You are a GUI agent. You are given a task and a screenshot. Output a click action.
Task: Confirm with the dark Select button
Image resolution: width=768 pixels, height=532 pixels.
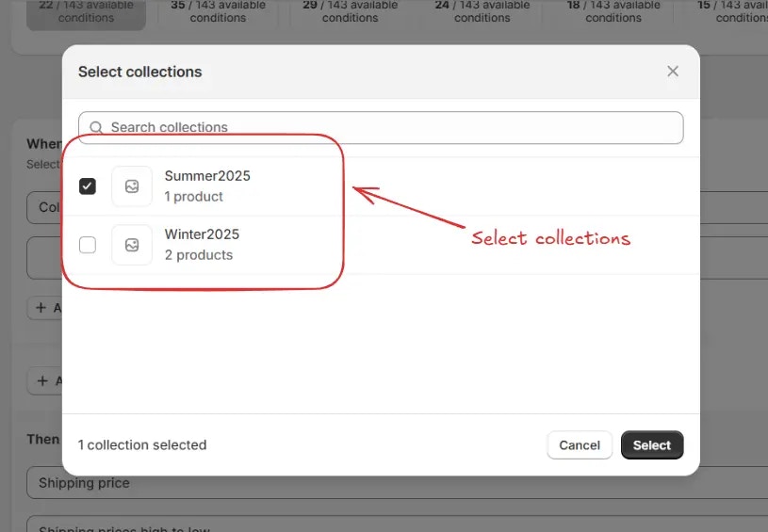[x=652, y=444]
